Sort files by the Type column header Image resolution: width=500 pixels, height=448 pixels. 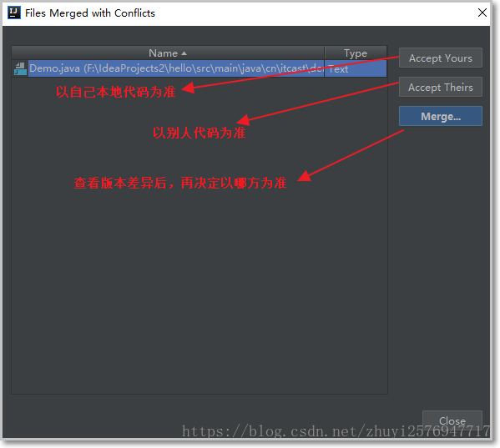(356, 53)
